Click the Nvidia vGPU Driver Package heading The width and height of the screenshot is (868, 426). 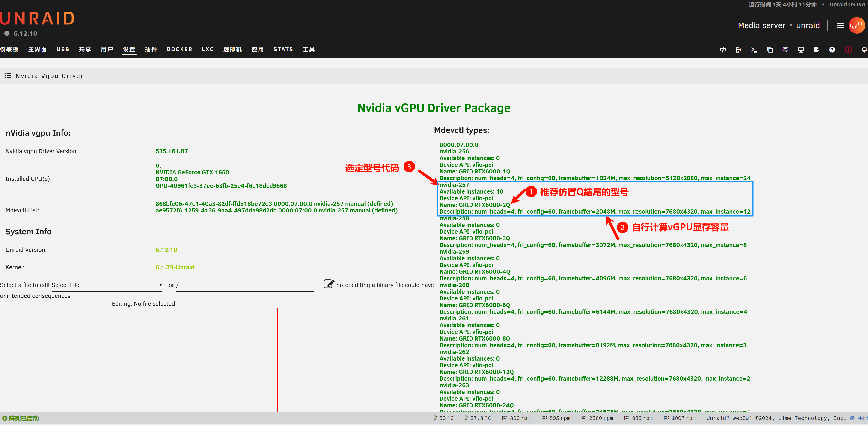(x=434, y=108)
